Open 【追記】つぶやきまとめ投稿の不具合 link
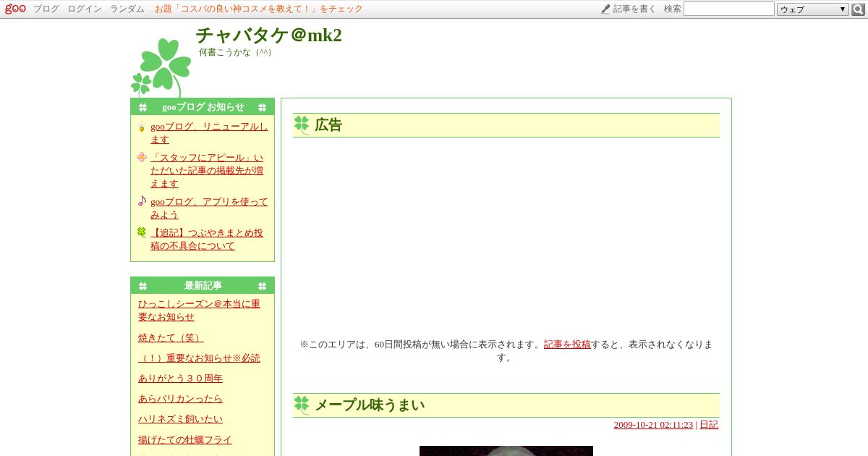This screenshot has height=456, width=868. coord(207,239)
